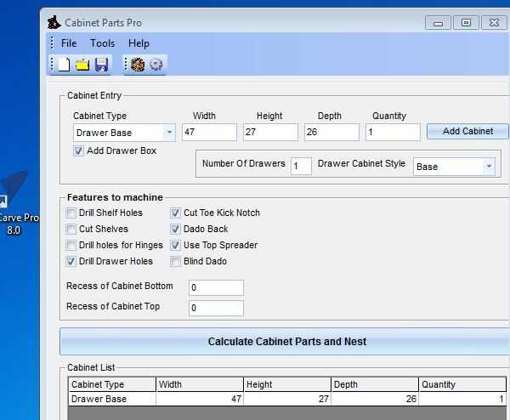This screenshot has height=420, width=510.
Task: Click the round brown toolbar icon
Action: (138, 65)
